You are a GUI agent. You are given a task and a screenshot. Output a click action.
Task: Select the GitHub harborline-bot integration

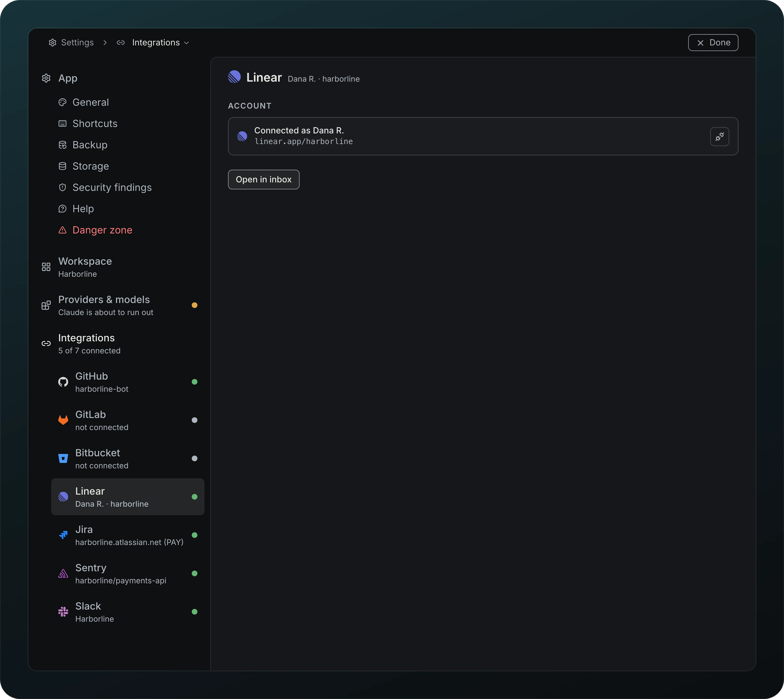pyautogui.click(x=128, y=382)
